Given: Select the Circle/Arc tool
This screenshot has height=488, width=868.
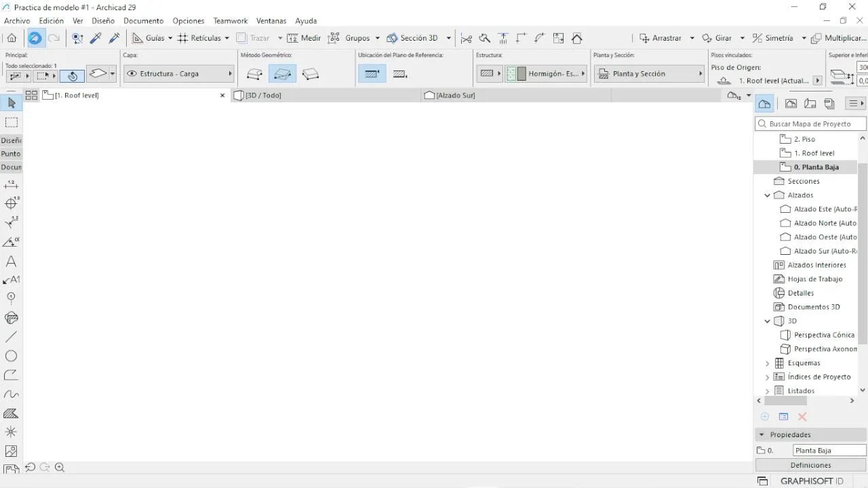Looking at the screenshot, I should pos(12,356).
